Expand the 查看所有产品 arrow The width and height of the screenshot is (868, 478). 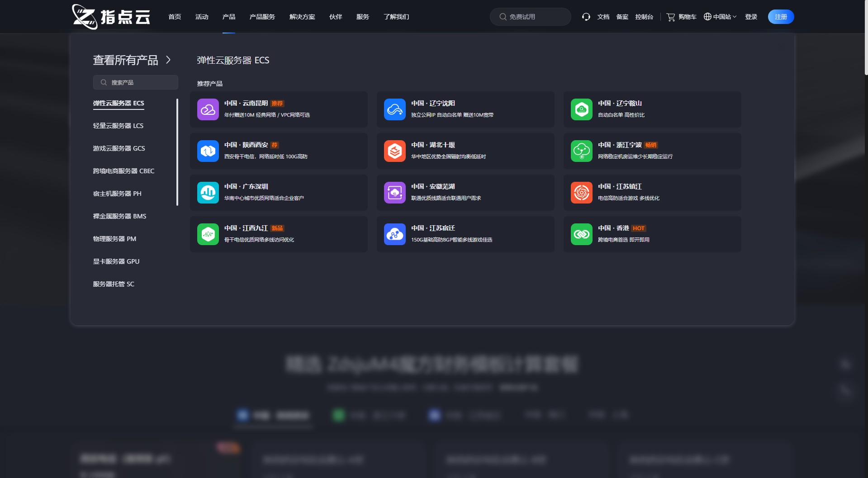pyautogui.click(x=168, y=60)
